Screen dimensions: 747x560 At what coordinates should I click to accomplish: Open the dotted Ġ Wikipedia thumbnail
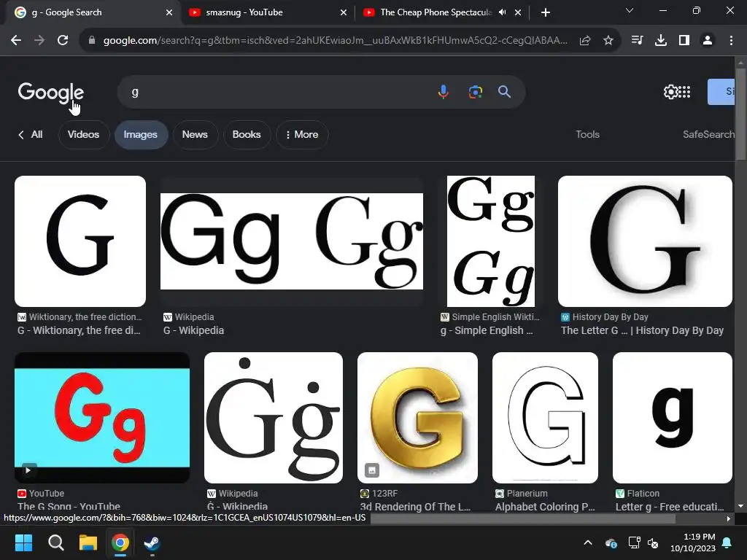click(x=274, y=418)
